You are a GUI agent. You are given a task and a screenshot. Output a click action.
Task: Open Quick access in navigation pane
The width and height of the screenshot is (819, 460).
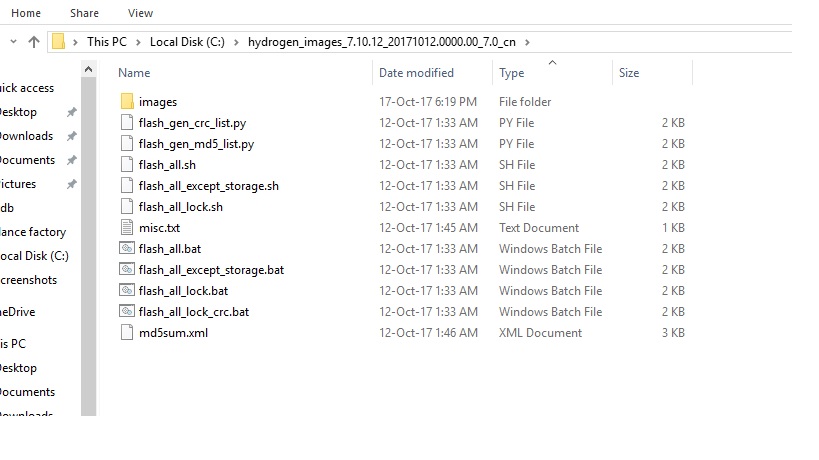[x=27, y=88]
